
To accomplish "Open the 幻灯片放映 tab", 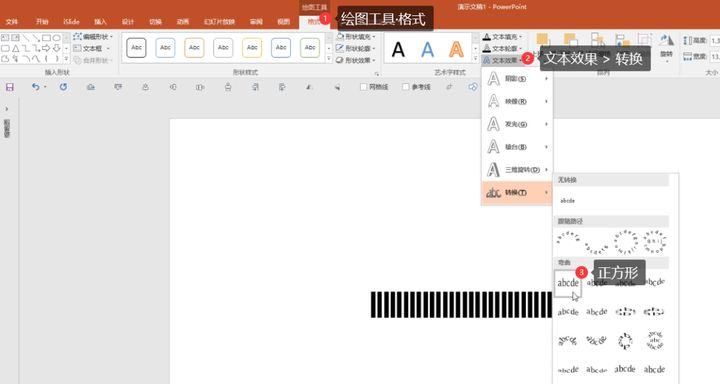I will click(x=219, y=22).
